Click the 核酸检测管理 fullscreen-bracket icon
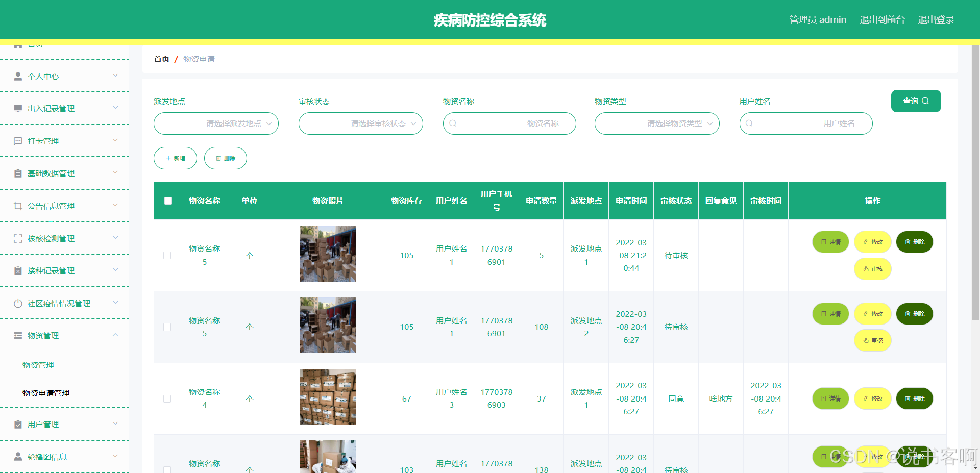Screen dimensions: 980x473 [18, 238]
